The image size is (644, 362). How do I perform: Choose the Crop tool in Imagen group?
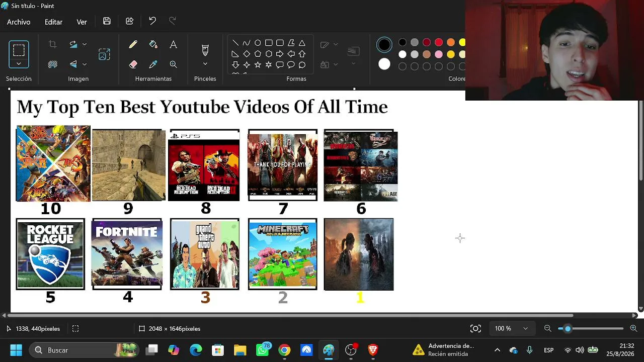[x=52, y=45]
